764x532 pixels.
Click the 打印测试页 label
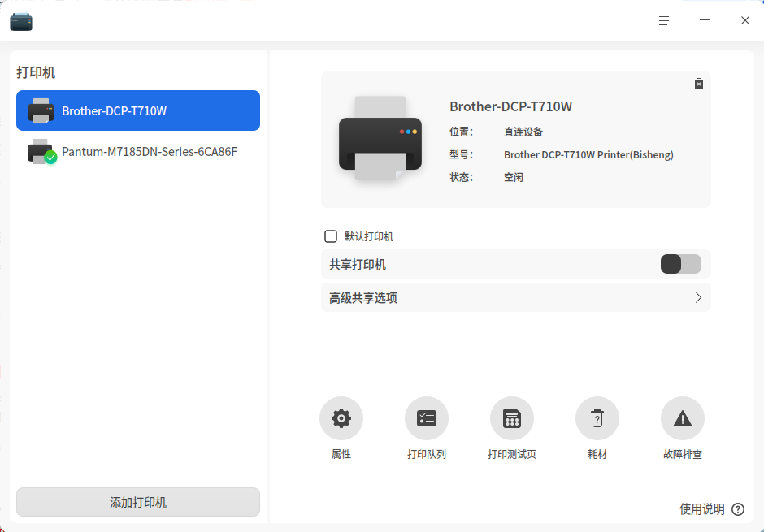coord(511,454)
